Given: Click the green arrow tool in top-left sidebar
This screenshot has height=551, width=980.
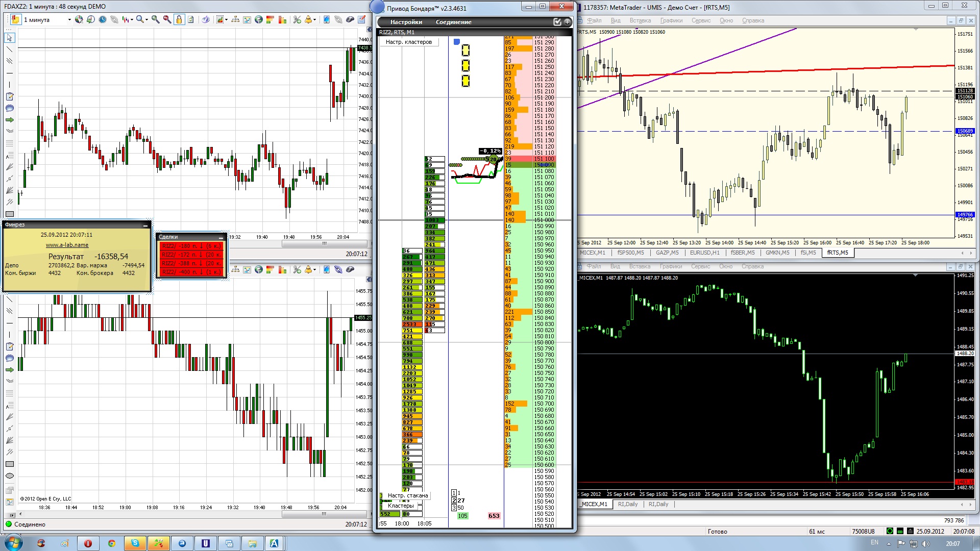Looking at the screenshot, I should click(9, 120).
